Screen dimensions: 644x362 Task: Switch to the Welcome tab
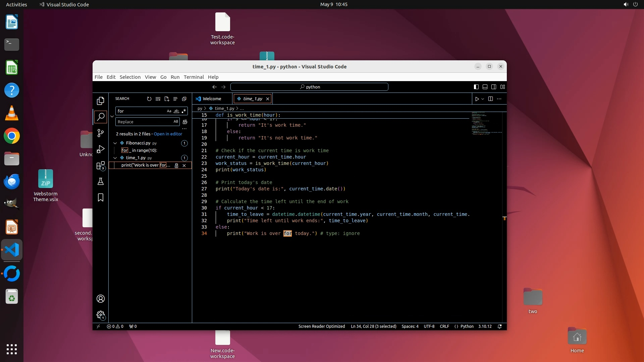pos(212,99)
